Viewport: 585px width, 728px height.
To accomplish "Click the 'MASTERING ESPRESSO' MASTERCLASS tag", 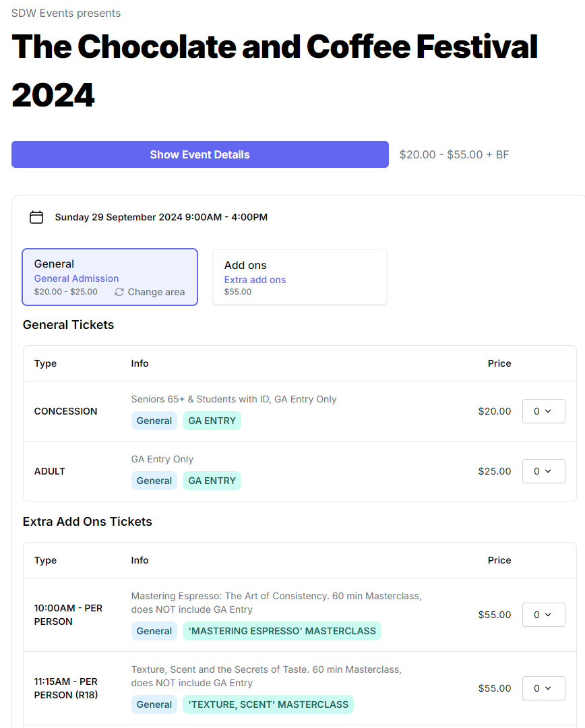I will [282, 631].
